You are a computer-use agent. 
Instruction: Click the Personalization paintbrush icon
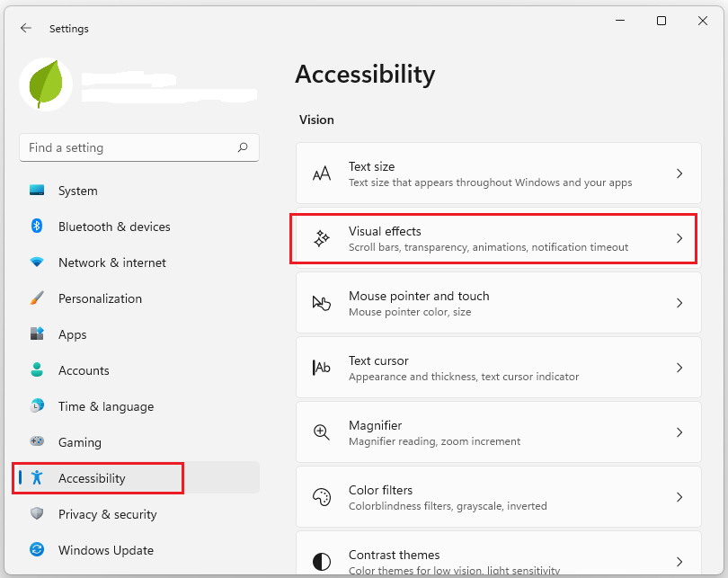(37, 298)
